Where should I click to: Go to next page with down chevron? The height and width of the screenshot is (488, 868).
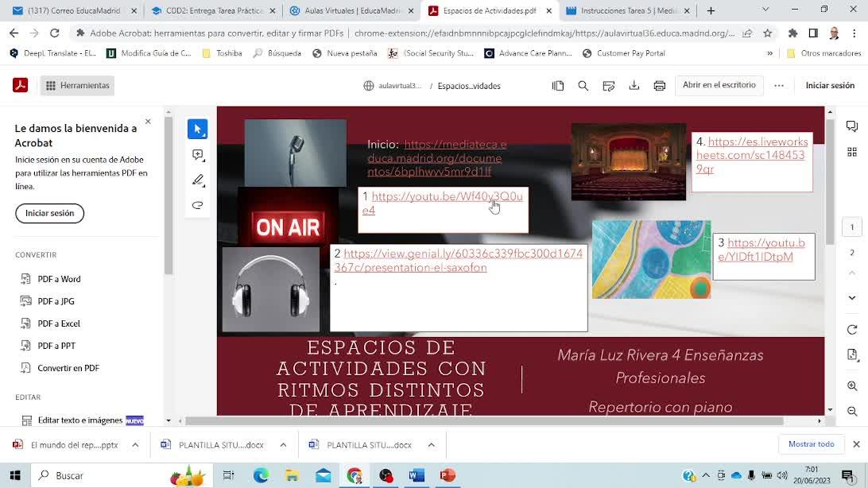(x=852, y=298)
